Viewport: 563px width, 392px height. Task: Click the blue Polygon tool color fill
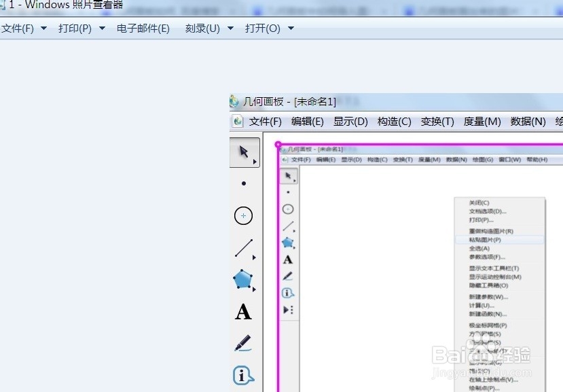coord(241,279)
